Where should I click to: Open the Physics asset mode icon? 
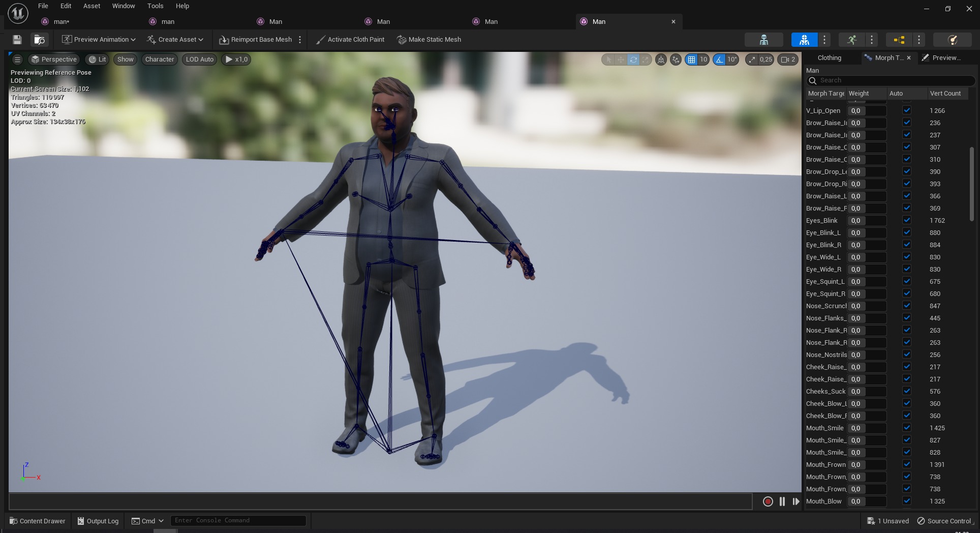[x=953, y=40]
